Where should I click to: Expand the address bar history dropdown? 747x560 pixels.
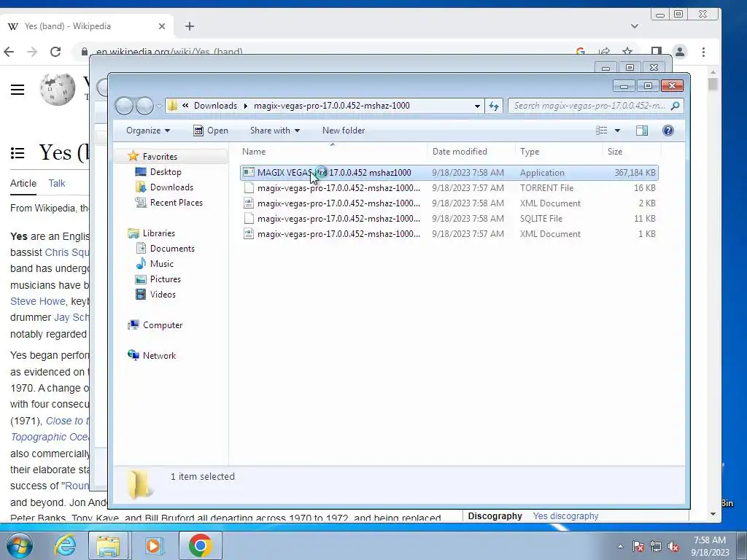[x=477, y=106]
